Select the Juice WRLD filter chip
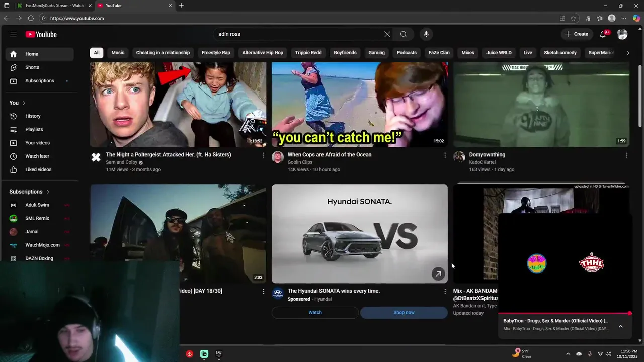The width and height of the screenshot is (644, 362). [x=499, y=53]
